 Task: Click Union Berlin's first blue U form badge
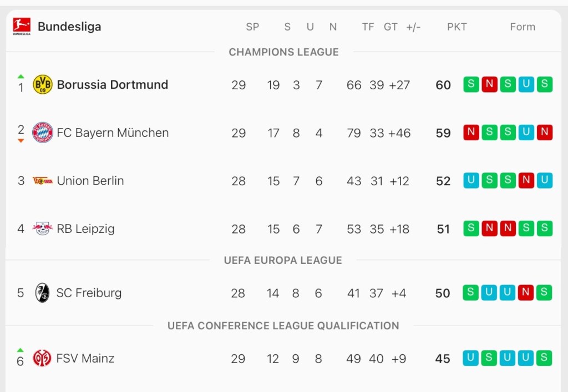[471, 181]
